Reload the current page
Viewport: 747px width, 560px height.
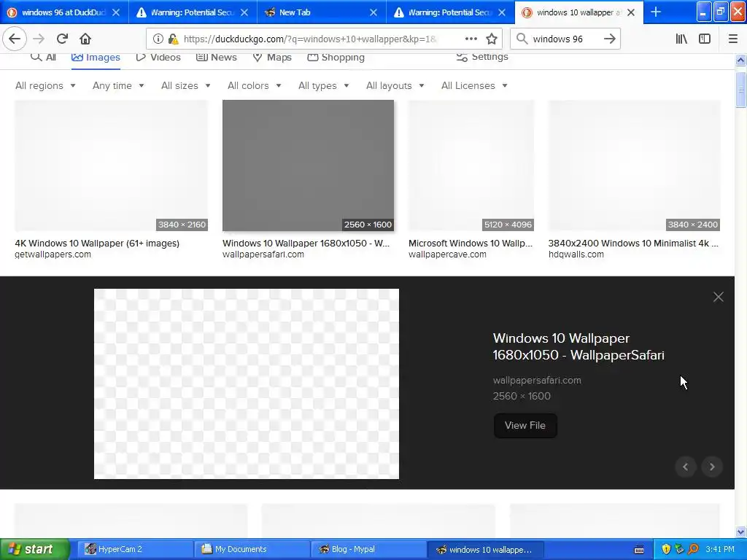tap(62, 39)
